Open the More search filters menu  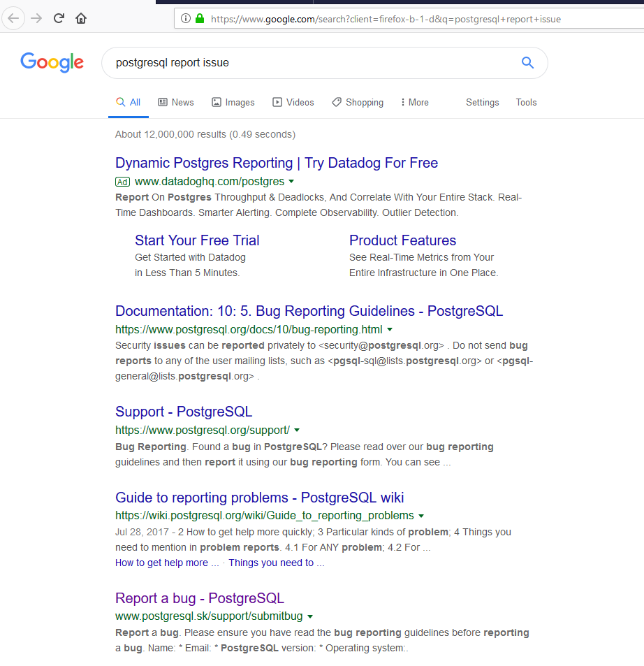[x=414, y=102]
